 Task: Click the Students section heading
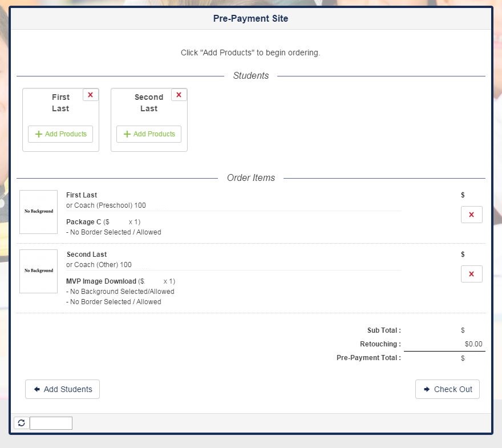click(250, 75)
